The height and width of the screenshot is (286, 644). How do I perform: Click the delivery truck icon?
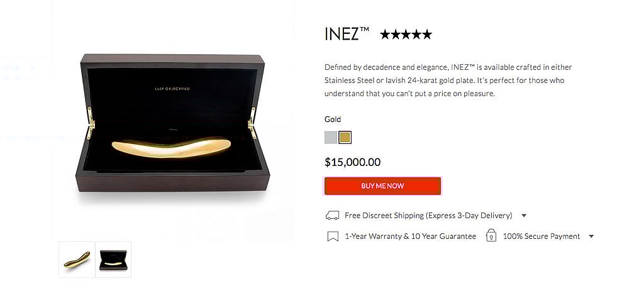(332, 216)
